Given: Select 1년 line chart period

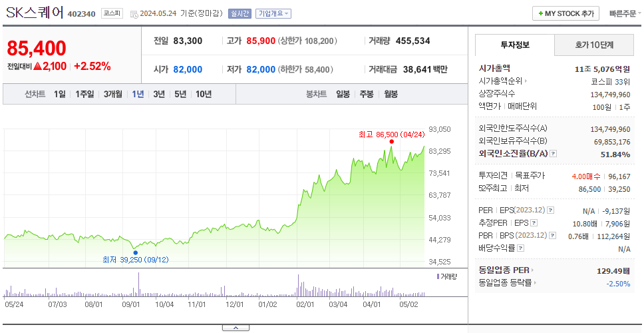Looking at the screenshot, I should (138, 94).
